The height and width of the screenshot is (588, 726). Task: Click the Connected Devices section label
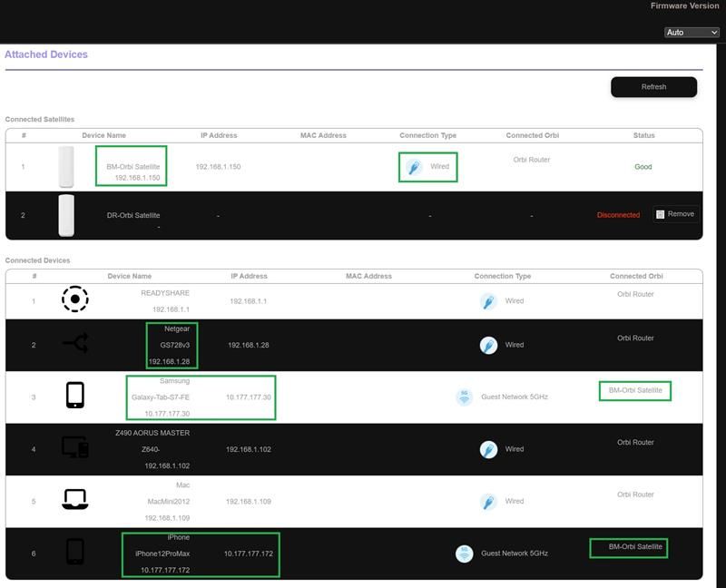pyautogui.click(x=37, y=260)
